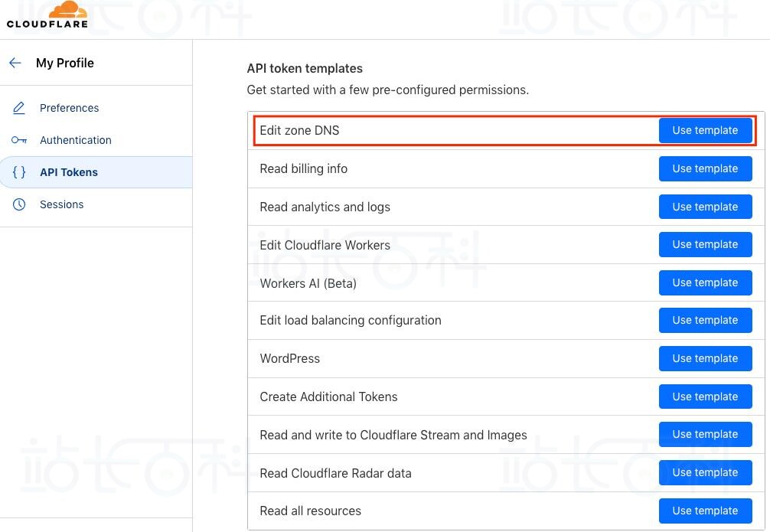The image size is (770, 532).
Task: Use template for Read Cloudflare Radar data
Action: (705, 472)
